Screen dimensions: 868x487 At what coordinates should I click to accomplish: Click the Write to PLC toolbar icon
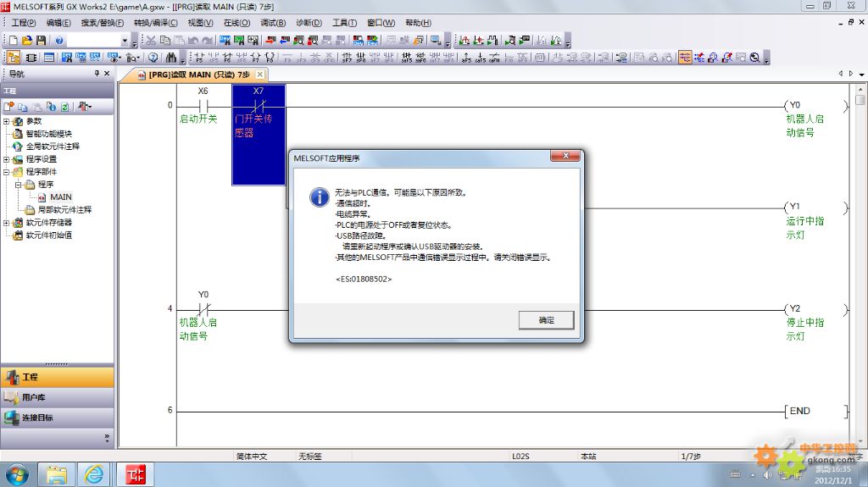click(270, 41)
